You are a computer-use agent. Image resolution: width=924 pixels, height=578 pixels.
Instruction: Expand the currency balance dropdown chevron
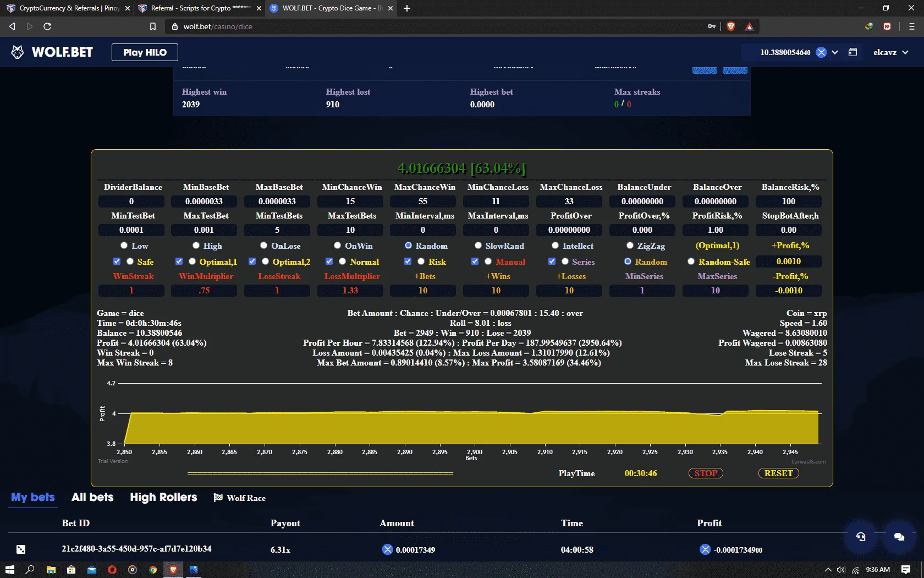click(x=835, y=52)
